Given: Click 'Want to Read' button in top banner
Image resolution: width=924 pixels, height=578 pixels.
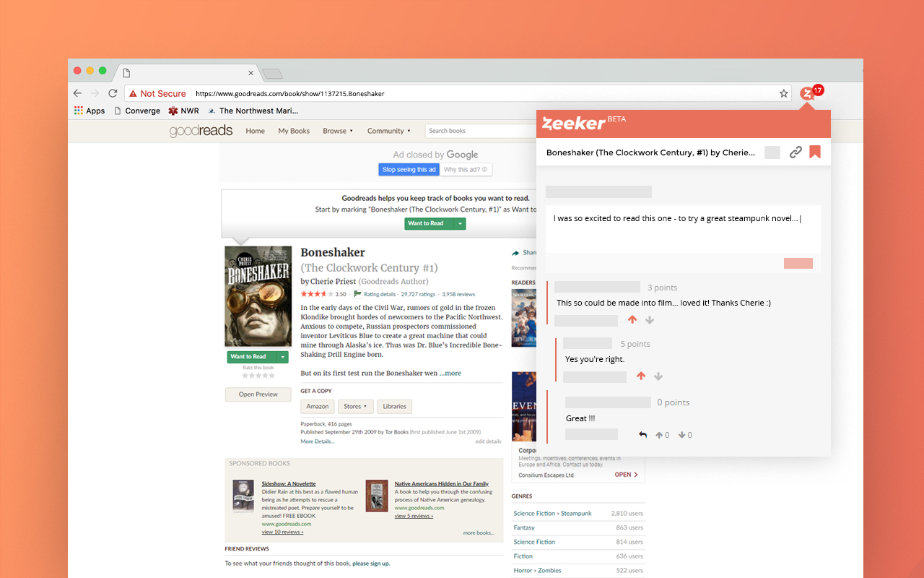Looking at the screenshot, I should [x=429, y=223].
